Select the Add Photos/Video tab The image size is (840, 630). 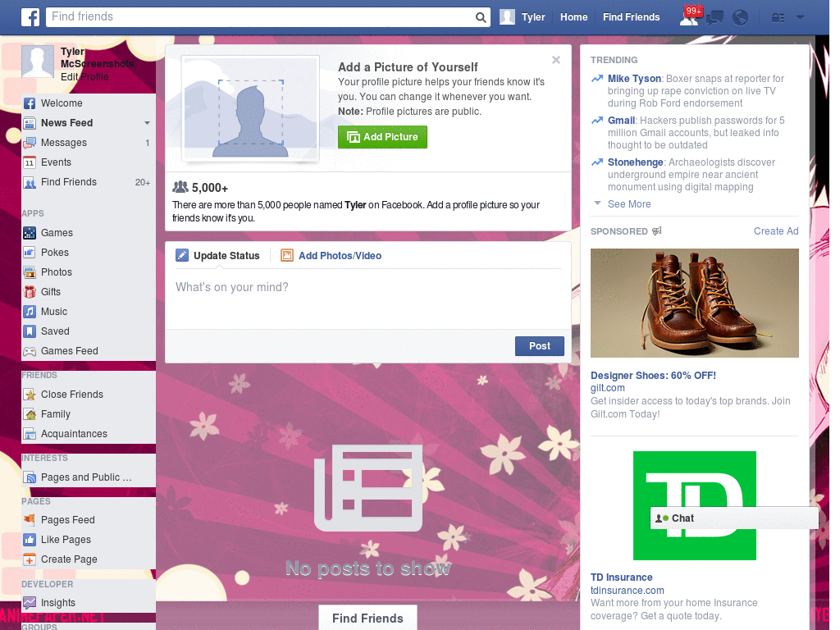click(331, 256)
